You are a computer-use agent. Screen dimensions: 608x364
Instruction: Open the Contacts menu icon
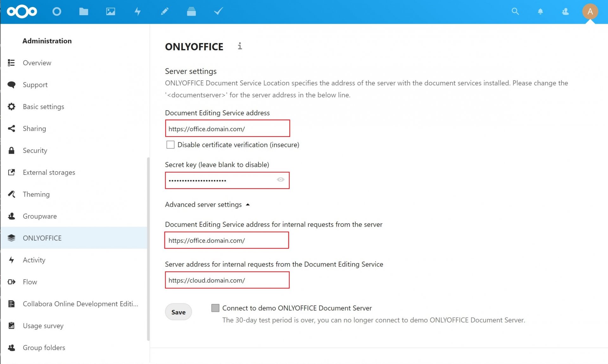(565, 12)
